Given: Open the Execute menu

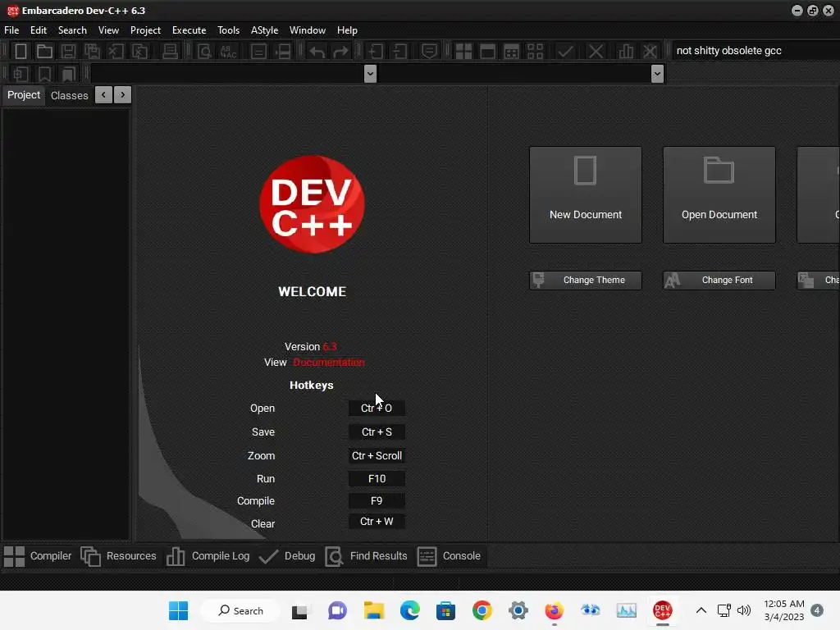Looking at the screenshot, I should (189, 30).
